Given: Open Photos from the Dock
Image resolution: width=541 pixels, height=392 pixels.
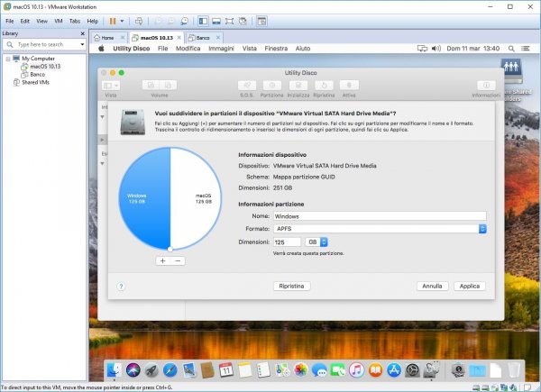Looking at the screenshot, I should click(301, 370).
